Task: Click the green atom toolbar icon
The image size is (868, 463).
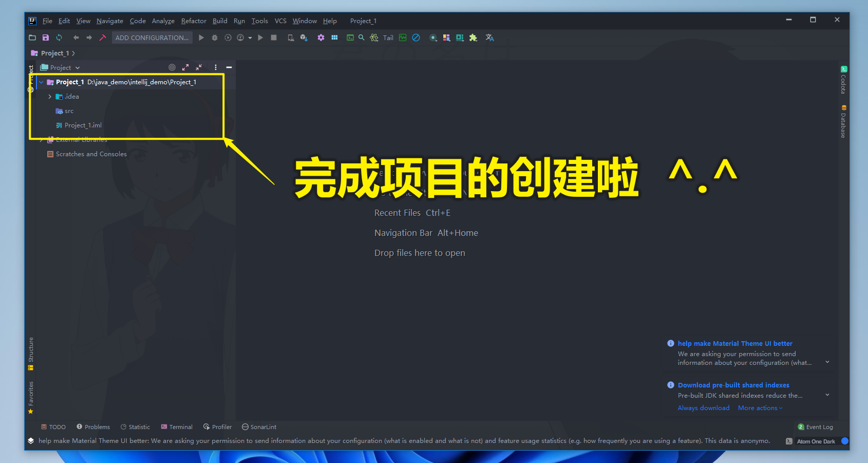Action: point(374,38)
